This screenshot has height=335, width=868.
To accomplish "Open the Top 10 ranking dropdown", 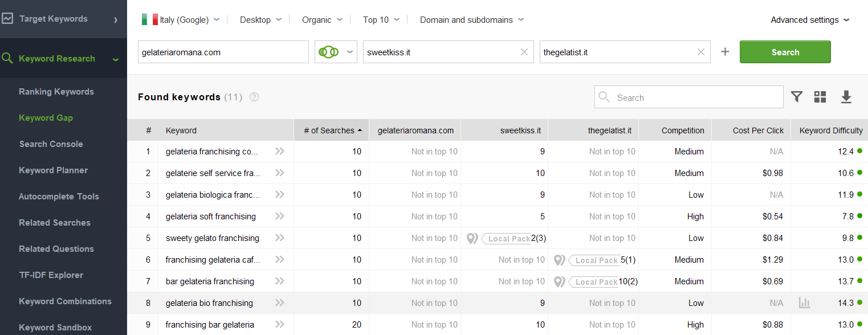I will (x=381, y=19).
